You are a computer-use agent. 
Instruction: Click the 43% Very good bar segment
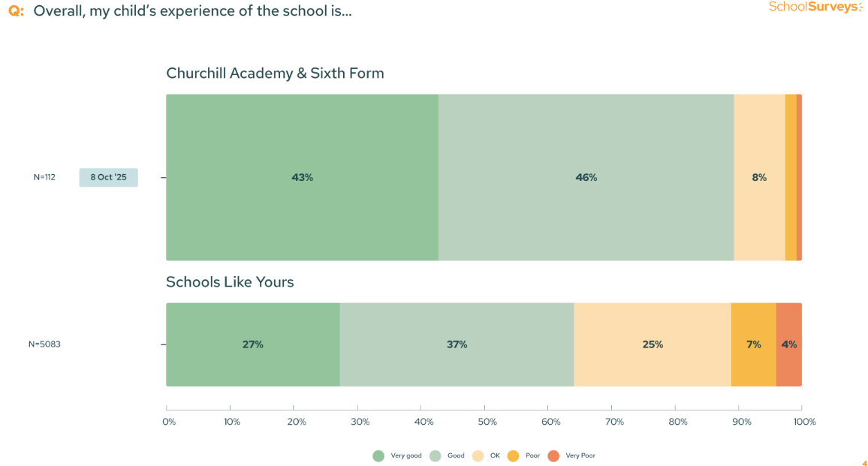pyautogui.click(x=302, y=178)
